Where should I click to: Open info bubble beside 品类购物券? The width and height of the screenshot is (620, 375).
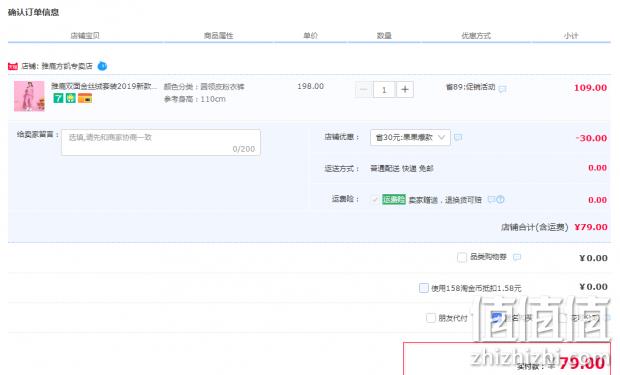[516, 257]
